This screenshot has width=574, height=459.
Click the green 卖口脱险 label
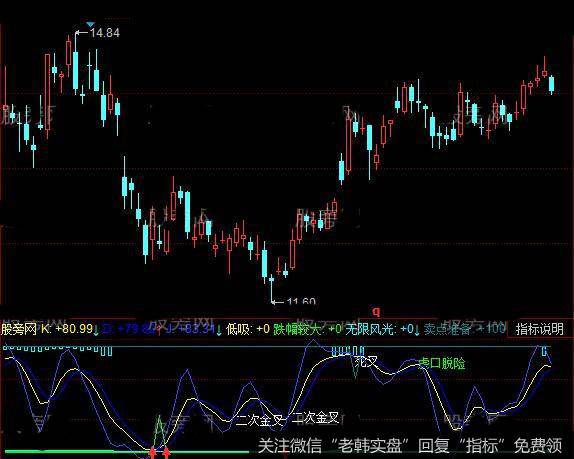(x=442, y=363)
